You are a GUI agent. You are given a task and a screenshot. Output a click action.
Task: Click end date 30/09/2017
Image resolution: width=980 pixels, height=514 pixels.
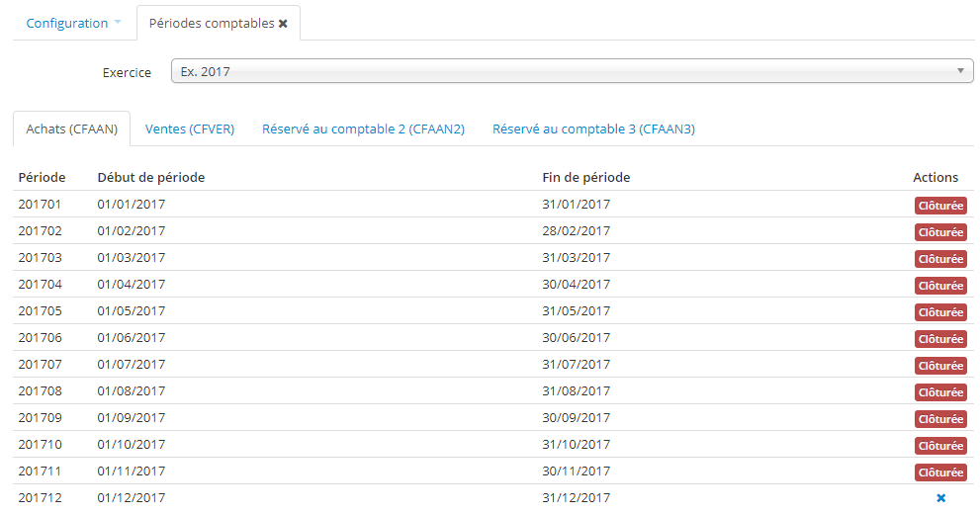pyautogui.click(x=577, y=418)
